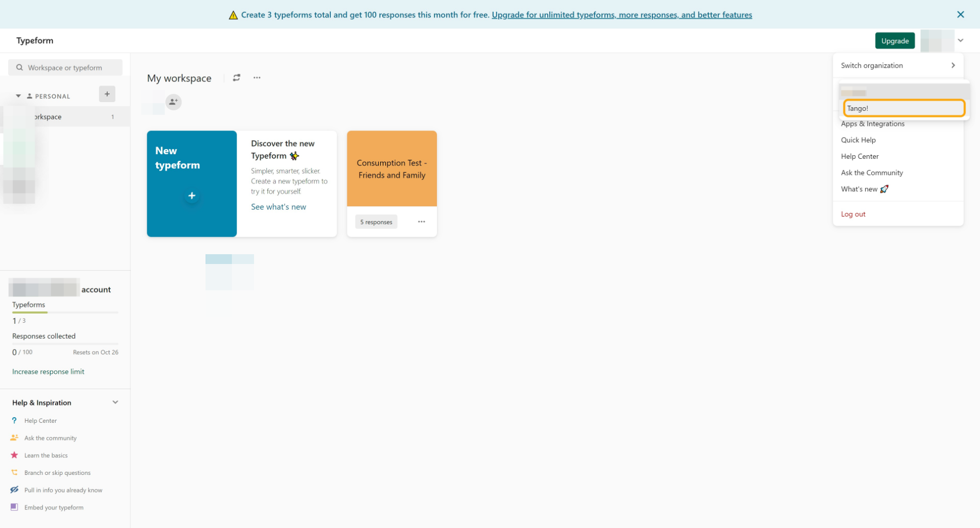Viewport: 980px width, 528px height.
Task: Click the plus icon on New typeform card
Action: pyautogui.click(x=192, y=196)
